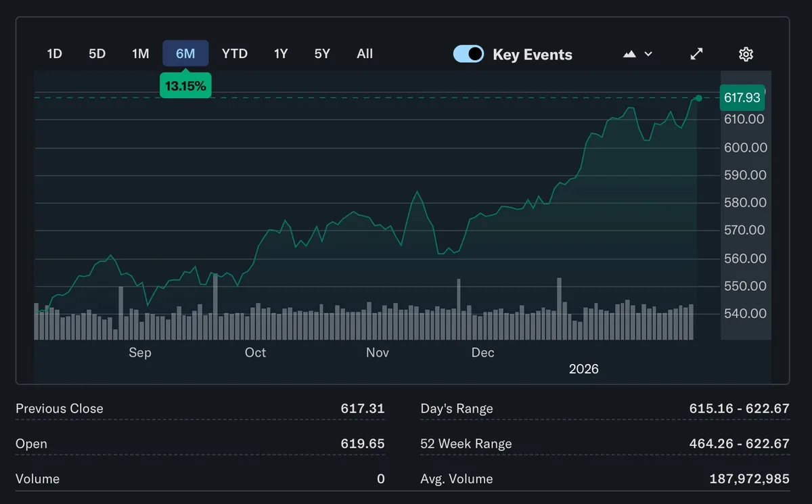Click the latest price endpoint dot
The width and height of the screenshot is (812, 504).
(x=698, y=98)
